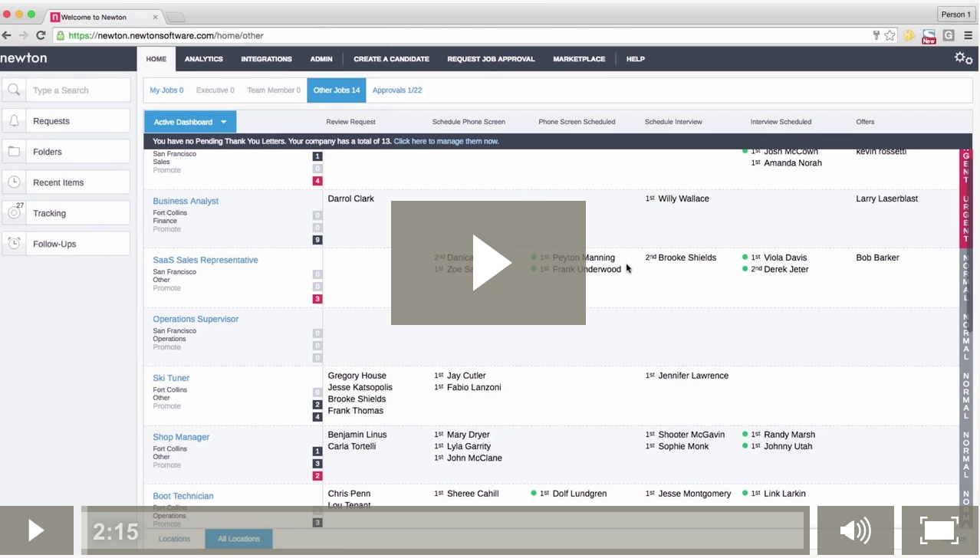Click the Business Analyst count badge 9

(x=317, y=240)
